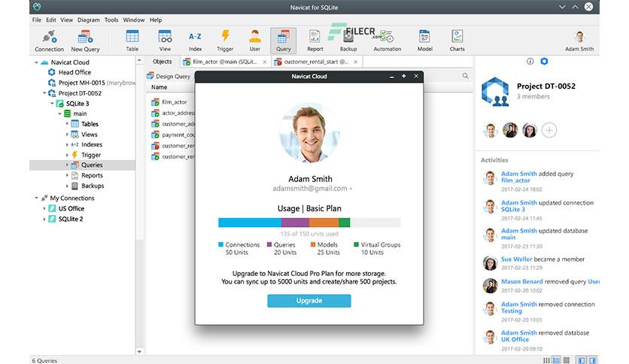Click the navigation pane scroll-down arrow

click(139, 351)
